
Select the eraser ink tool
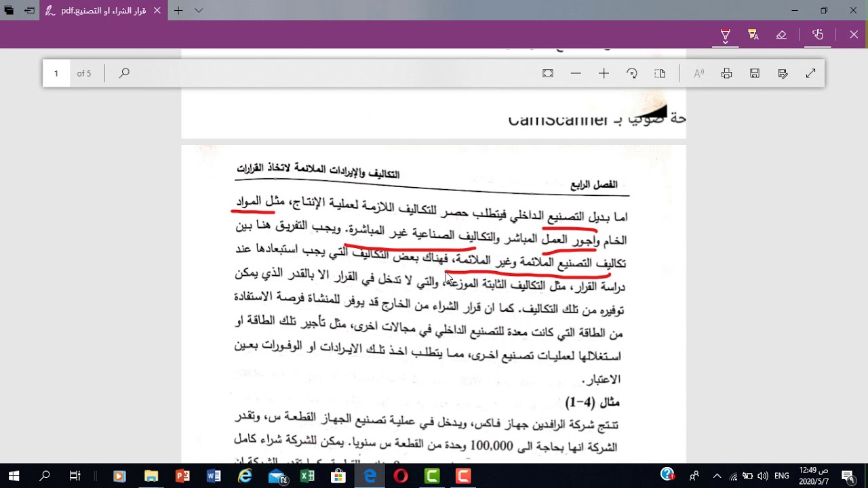pos(781,35)
